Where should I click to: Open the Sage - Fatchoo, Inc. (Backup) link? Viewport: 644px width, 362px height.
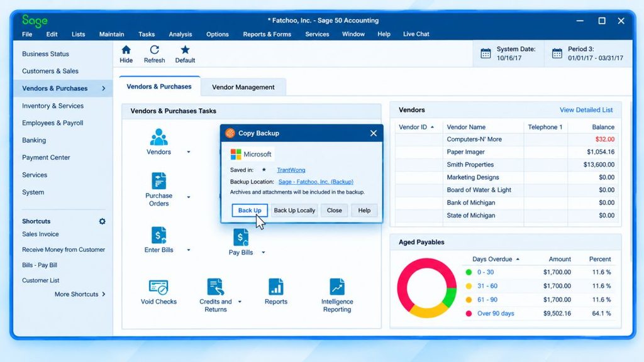(316, 182)
